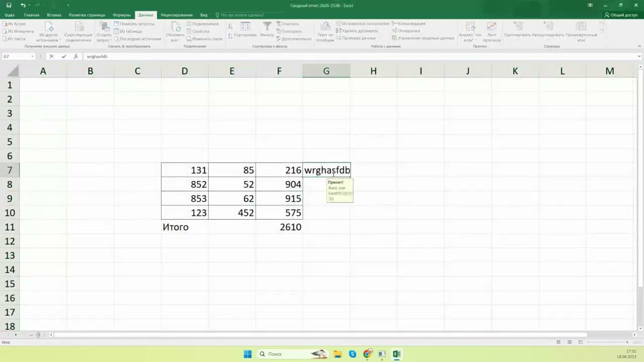Screen dimensions: 644x362
Task: Click Удалить дубликаты
Action: click(357, 31)
